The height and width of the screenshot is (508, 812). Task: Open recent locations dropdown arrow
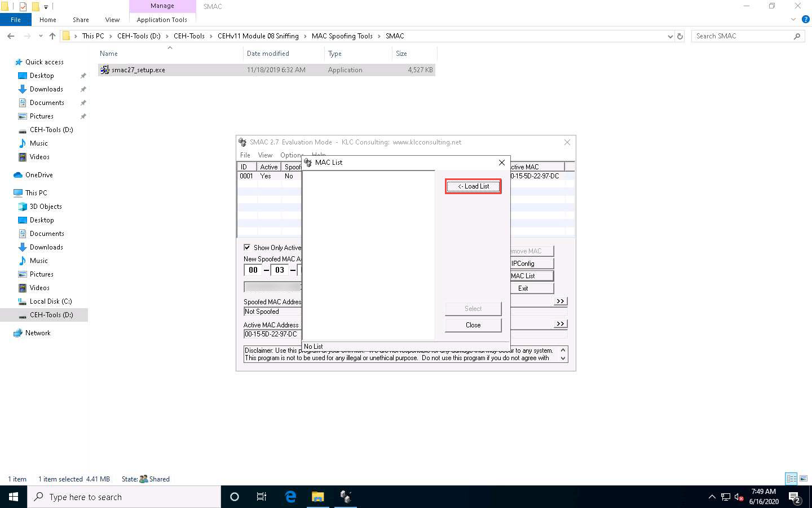click(41, 36)
